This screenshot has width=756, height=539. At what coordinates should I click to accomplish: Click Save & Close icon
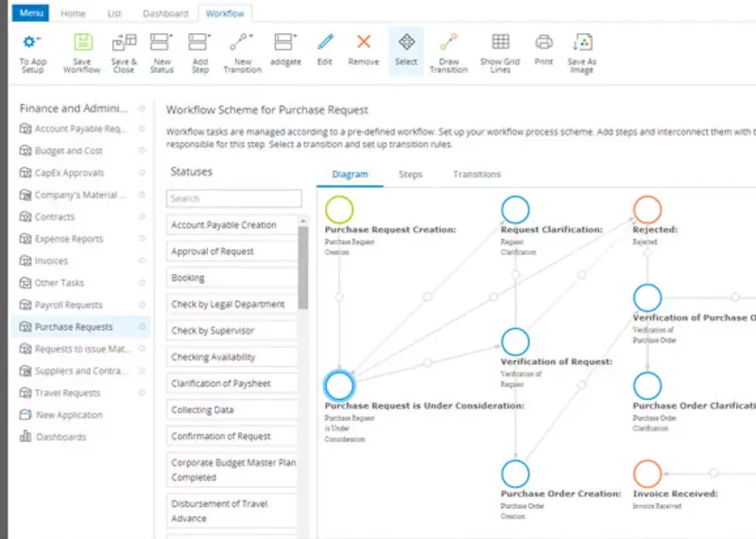[x=124, y=42]
